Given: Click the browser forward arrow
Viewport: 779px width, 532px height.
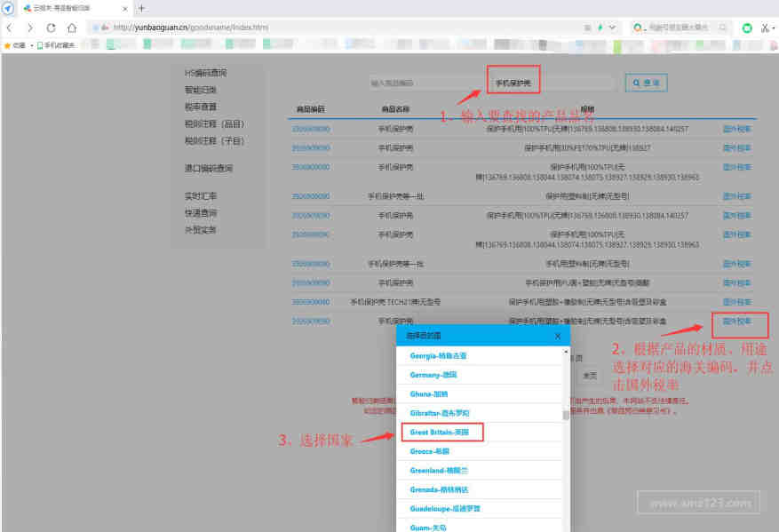Looking at the screenshot, I should click(x=30, y=28).
